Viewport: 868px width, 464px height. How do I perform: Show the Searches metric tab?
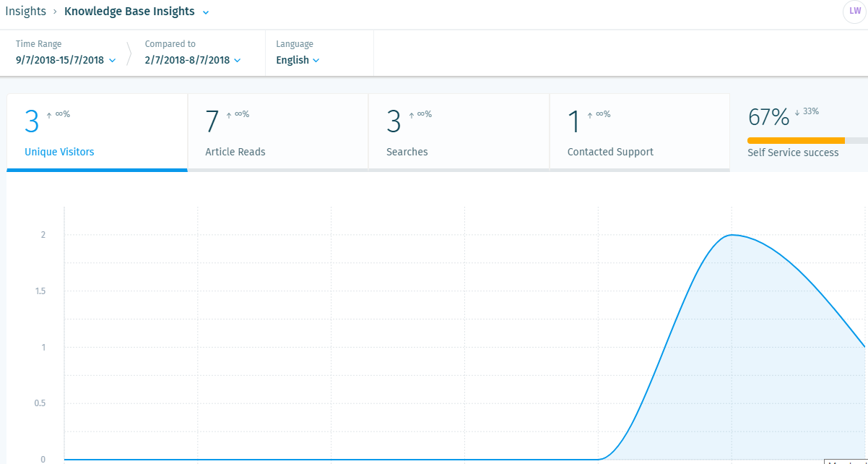click(x=407, y=152)
